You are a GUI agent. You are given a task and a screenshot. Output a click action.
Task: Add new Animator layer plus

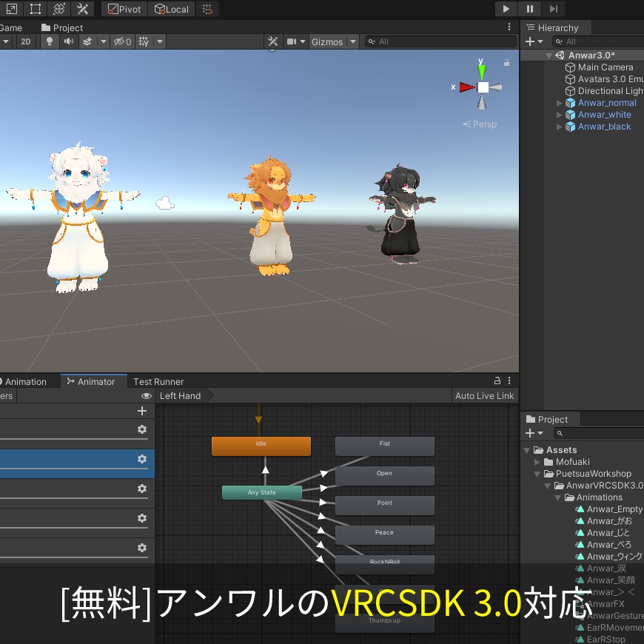tap(142, 411)
